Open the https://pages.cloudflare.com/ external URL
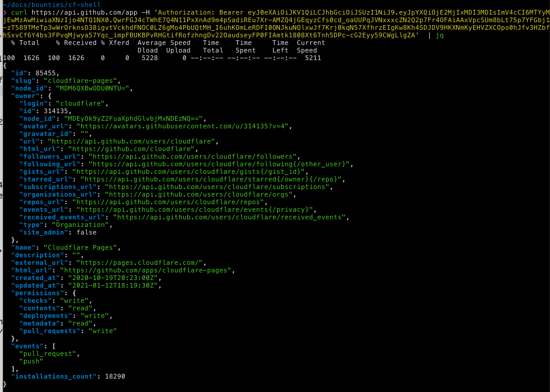550x392 pixels. tap(139, 263)
